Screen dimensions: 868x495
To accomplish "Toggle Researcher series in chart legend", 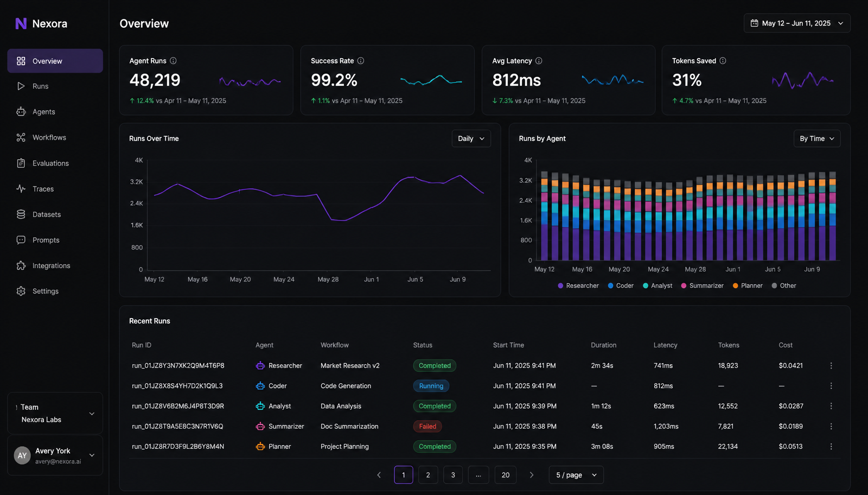I will point(578,285).
